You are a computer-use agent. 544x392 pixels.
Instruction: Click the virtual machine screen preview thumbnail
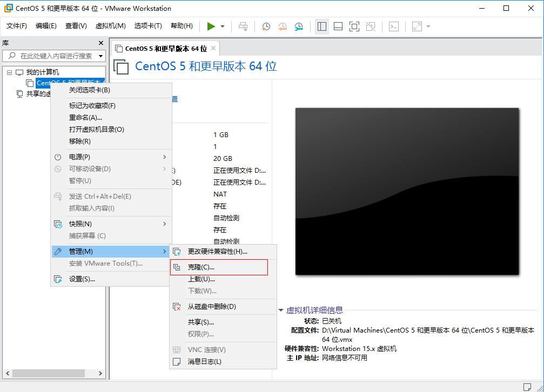click(407, 191)
